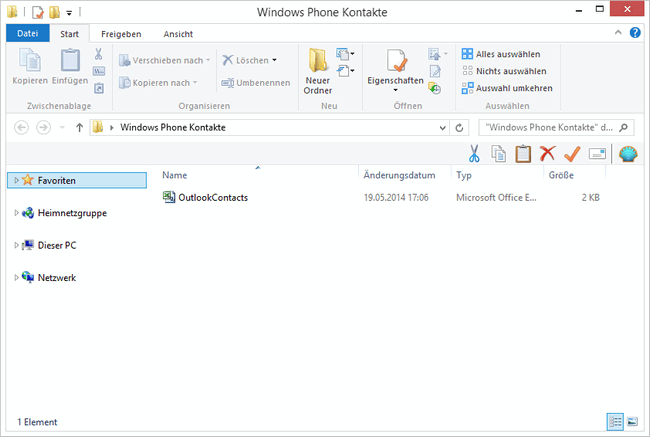Image resolution: width=650 pixels, height=437 pixels.
Task: Switch to large icons view layout
Action: pyautogui.click(x=632, y=422)
